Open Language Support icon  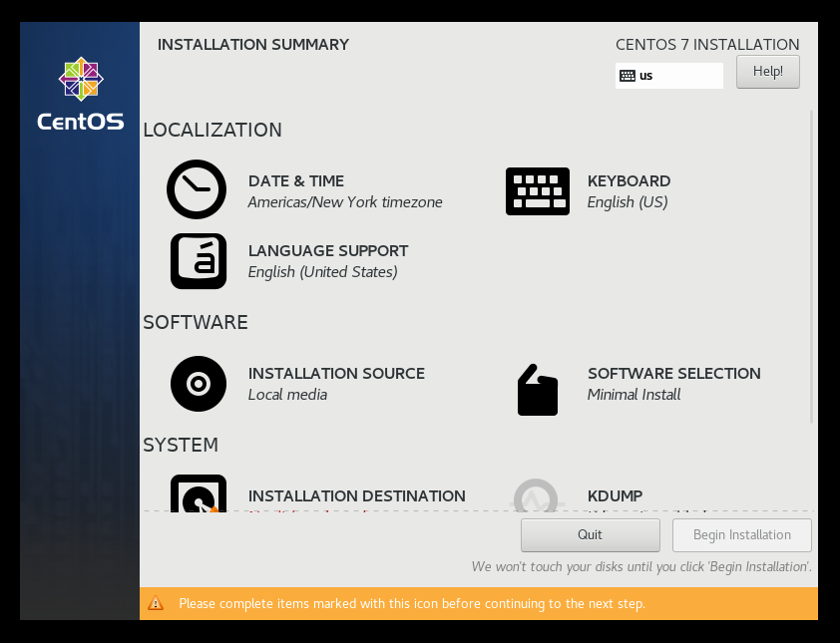(x=199, y=261)
